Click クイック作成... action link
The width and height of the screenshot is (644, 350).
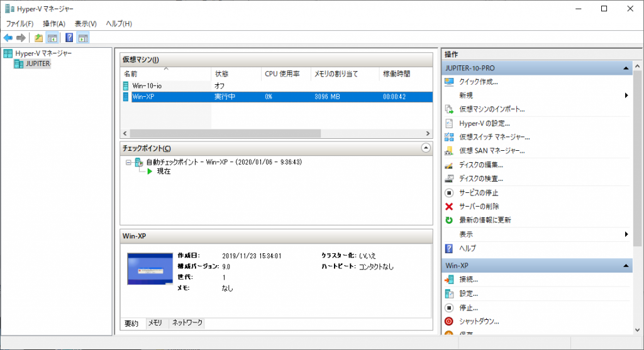click(479, 82)
